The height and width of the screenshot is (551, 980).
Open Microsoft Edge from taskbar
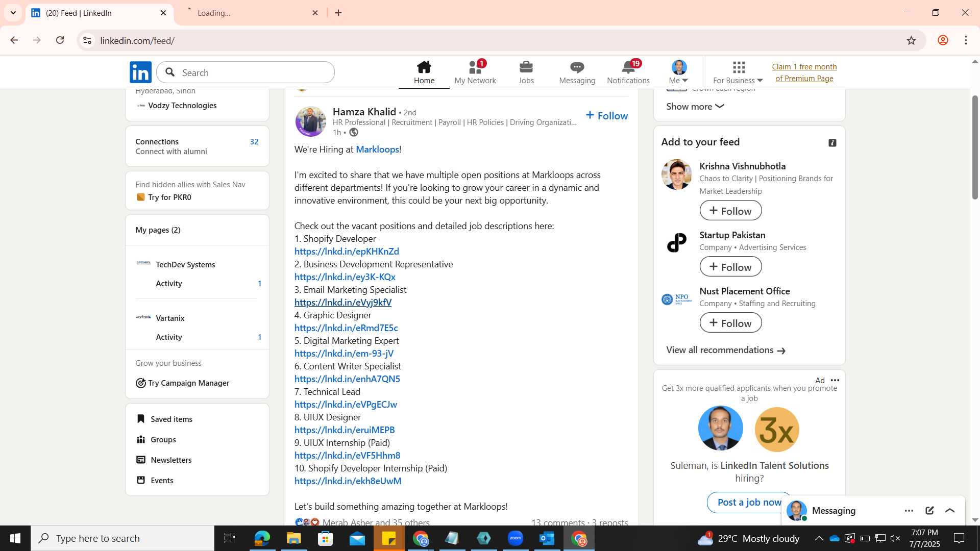[x=262, y=538]
